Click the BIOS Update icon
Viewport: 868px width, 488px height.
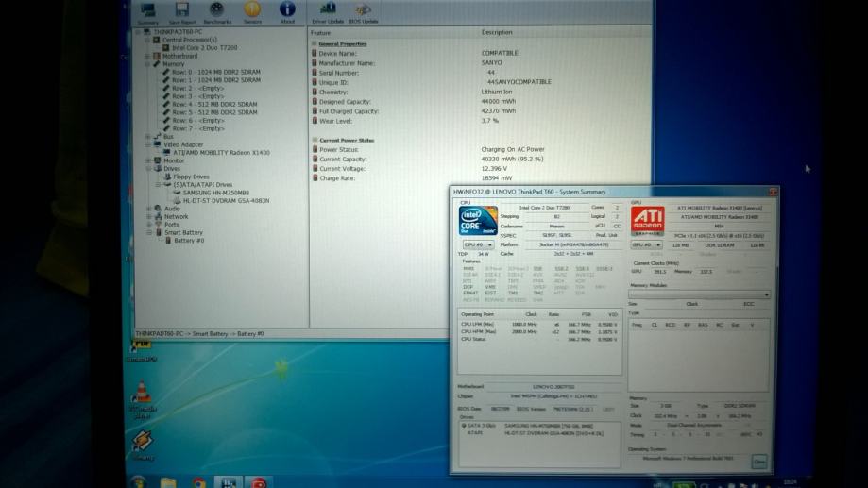364,12
